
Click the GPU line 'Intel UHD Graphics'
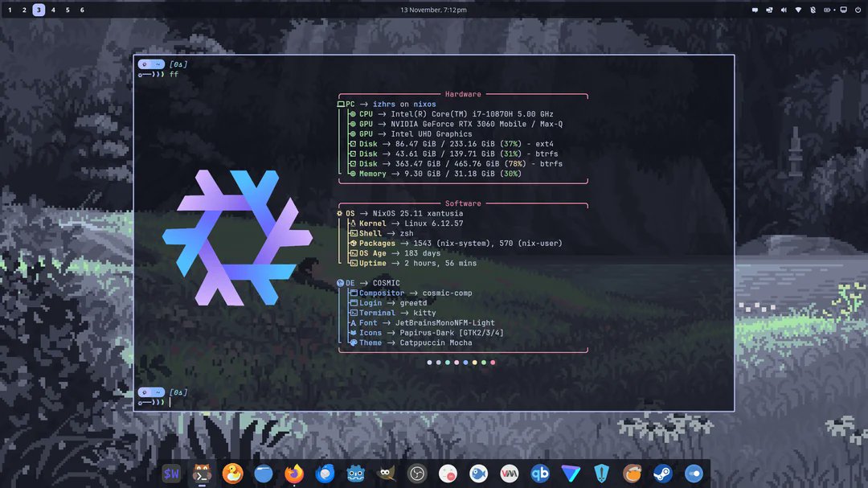pos(410,134)
